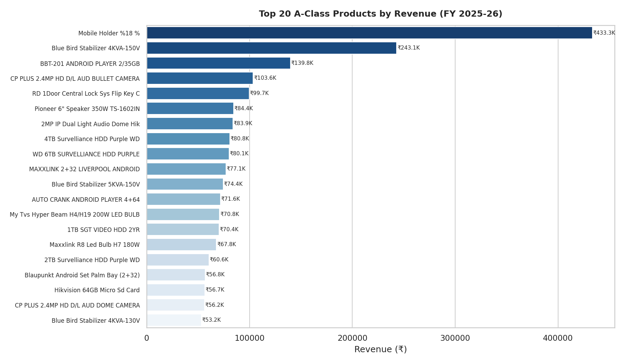Click the ₹99.7K value label

coord(259,93)
